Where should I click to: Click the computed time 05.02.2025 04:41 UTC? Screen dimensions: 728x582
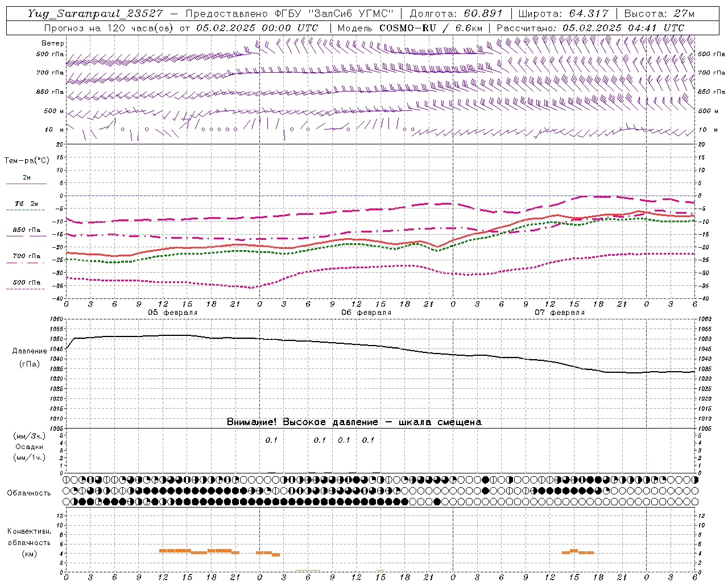point(623,28)
